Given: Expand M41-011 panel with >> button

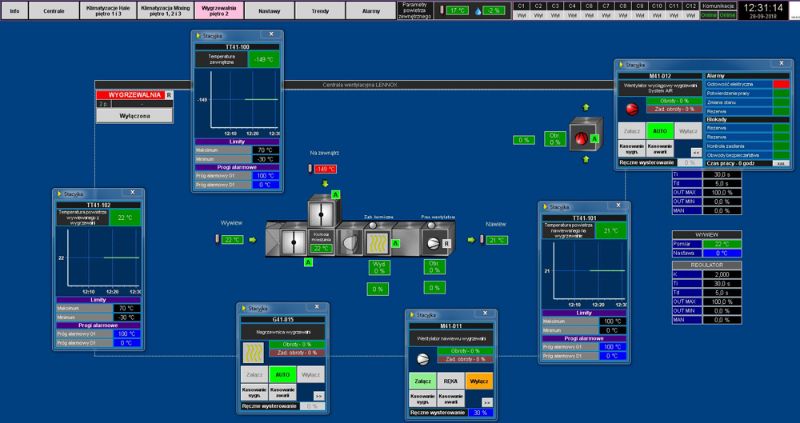Looking at the screenshot, I should [x=485, y=400].
